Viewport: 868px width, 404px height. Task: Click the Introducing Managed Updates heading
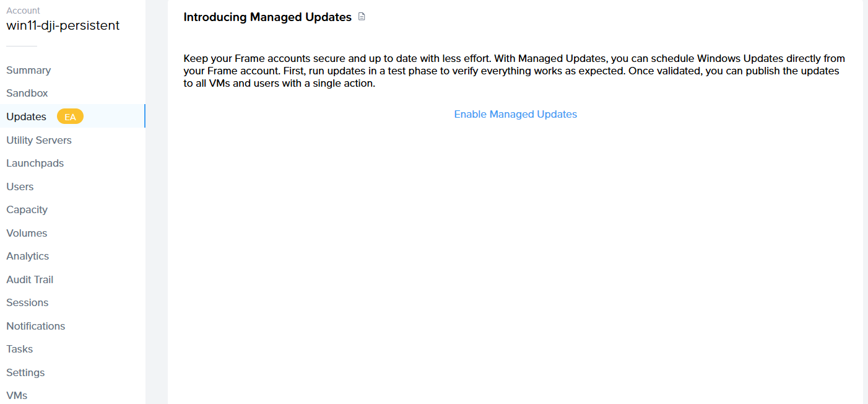(267, 17)
